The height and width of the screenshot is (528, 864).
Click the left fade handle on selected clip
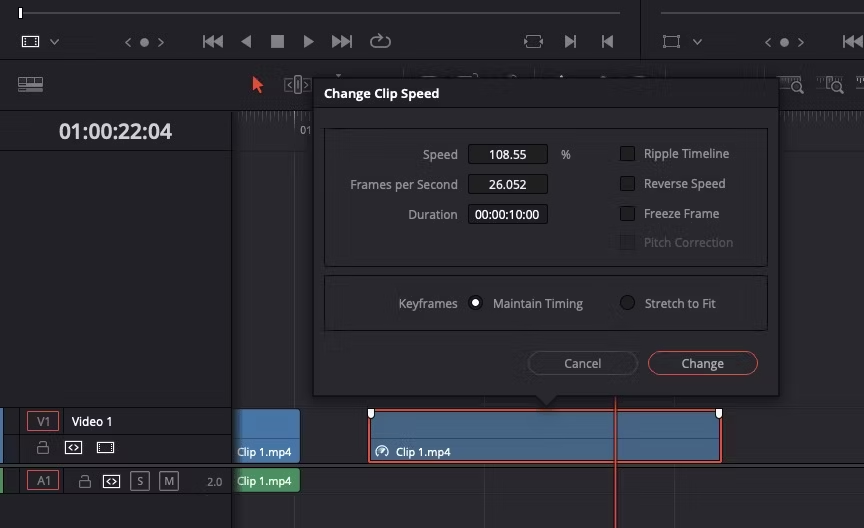point(371,413)
